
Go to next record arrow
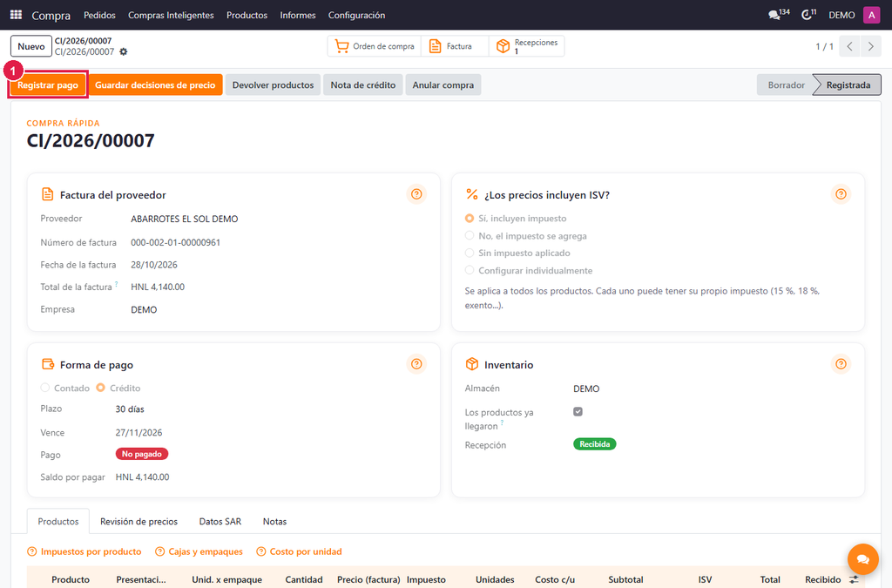point(870,47)
